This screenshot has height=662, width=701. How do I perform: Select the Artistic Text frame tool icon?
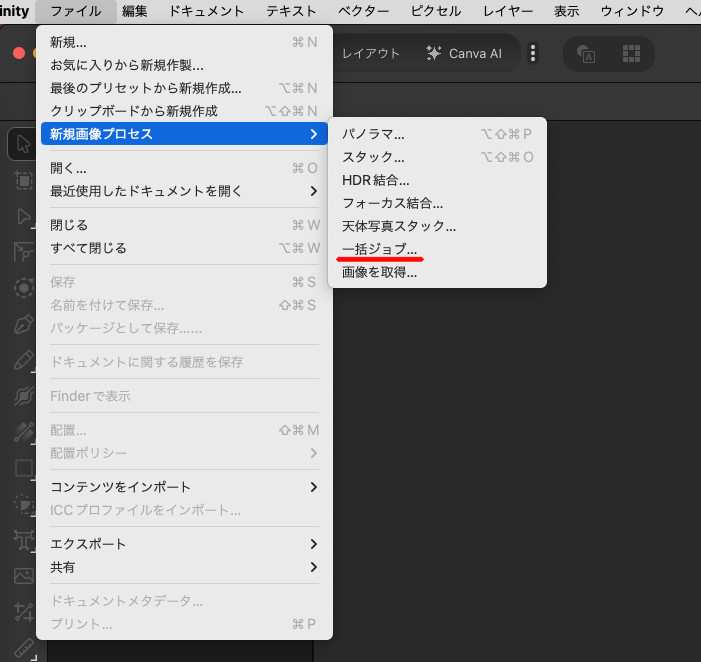click(23, 540)
